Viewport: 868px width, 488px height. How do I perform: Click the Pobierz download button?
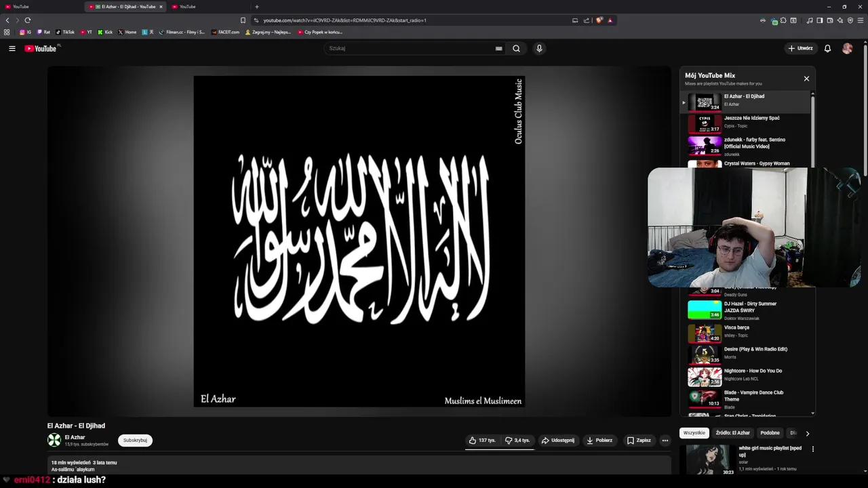point(599,440)
